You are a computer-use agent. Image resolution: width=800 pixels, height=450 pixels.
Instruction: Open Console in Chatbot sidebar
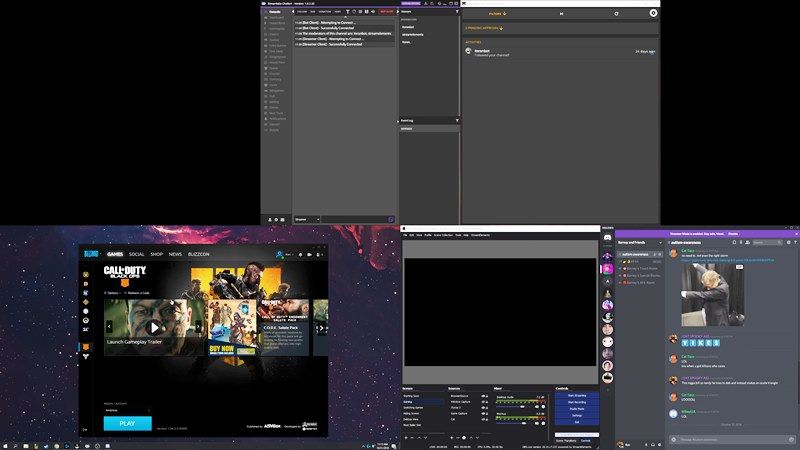click(x=274, y=12)
